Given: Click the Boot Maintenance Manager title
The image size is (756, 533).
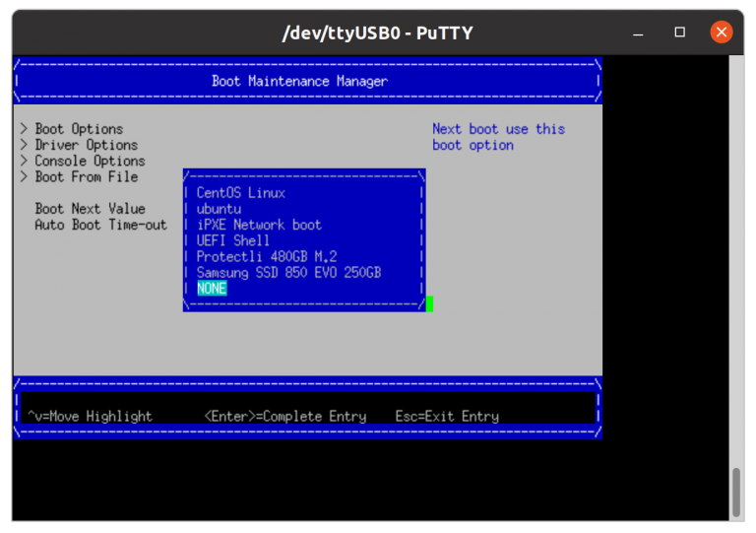Looking at the screenshot, I should (x=300, y=81).
